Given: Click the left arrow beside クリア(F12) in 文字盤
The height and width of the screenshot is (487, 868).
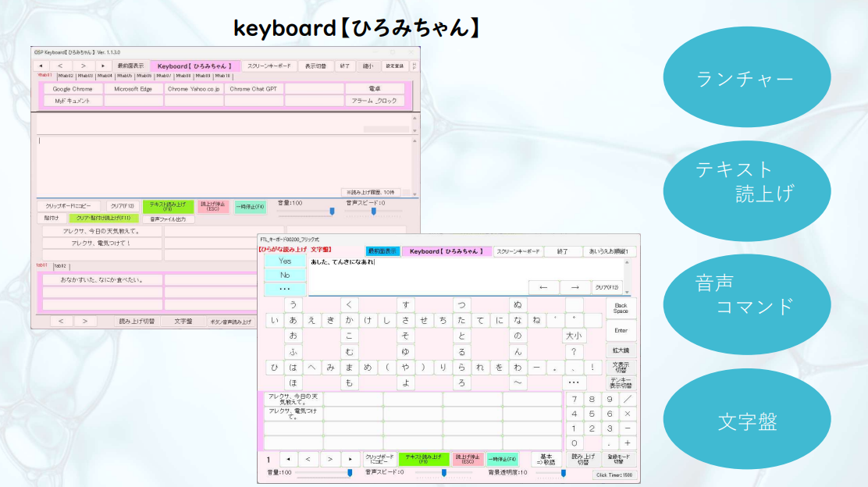Looking at the screenshot, I should tap(543, 287).
